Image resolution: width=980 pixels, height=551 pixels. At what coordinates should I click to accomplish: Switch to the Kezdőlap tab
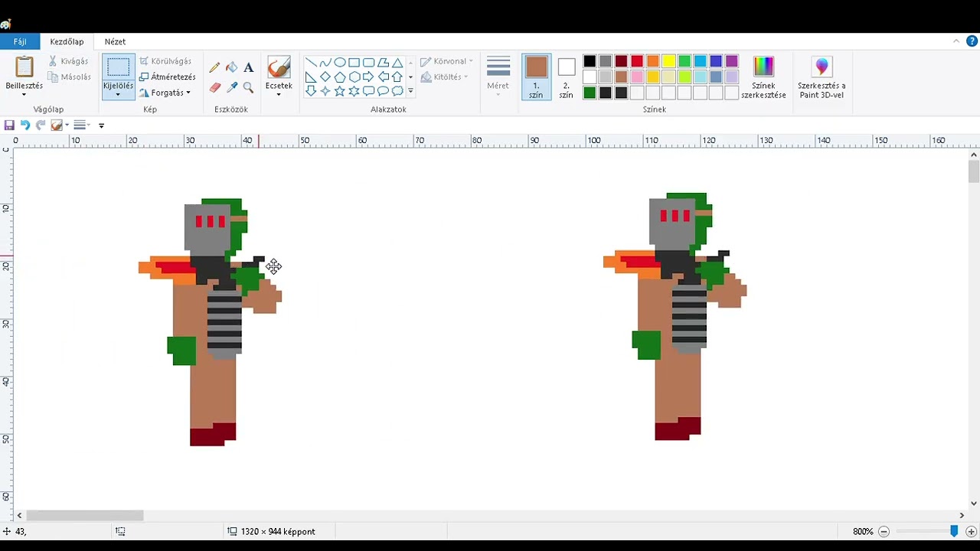(67, 41)
